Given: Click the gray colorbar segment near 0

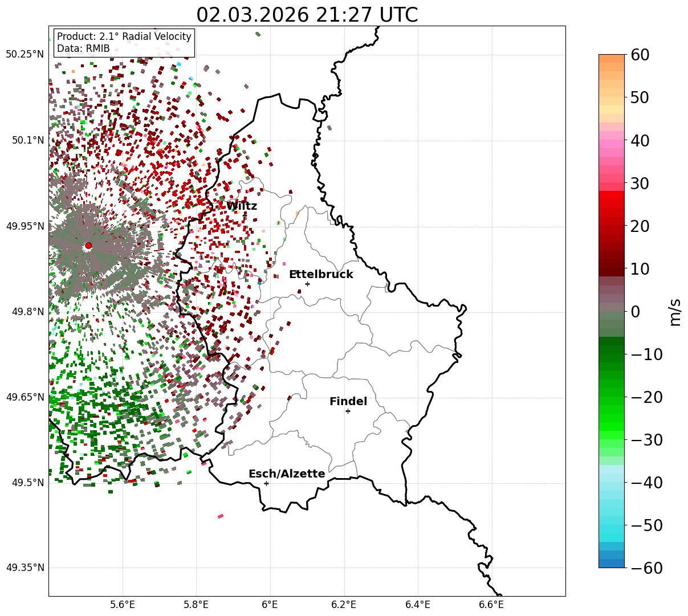Looking at the screenshot, I should tap(612, 306).
